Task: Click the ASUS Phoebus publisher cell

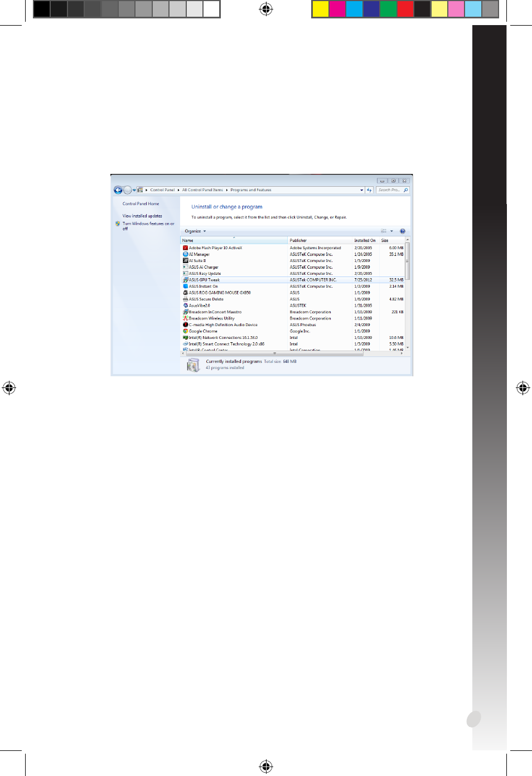Action: tap(303, 325)
